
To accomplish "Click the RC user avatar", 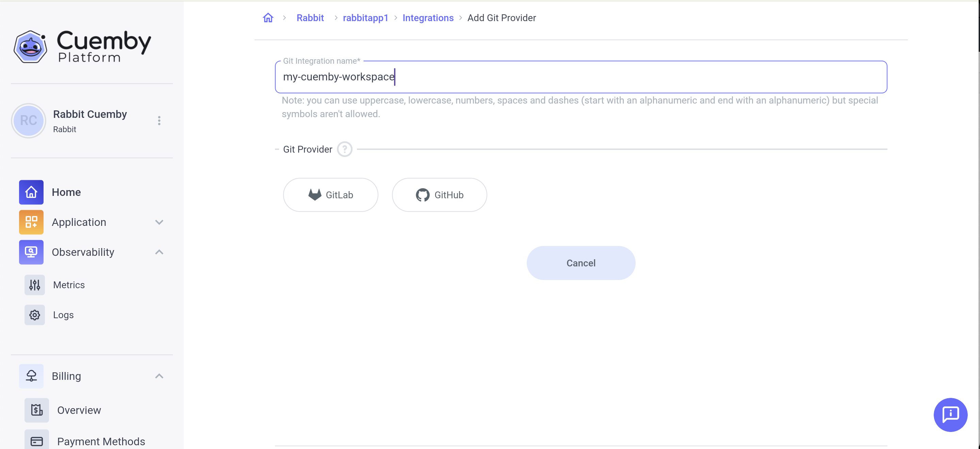I will pos(29,121).
